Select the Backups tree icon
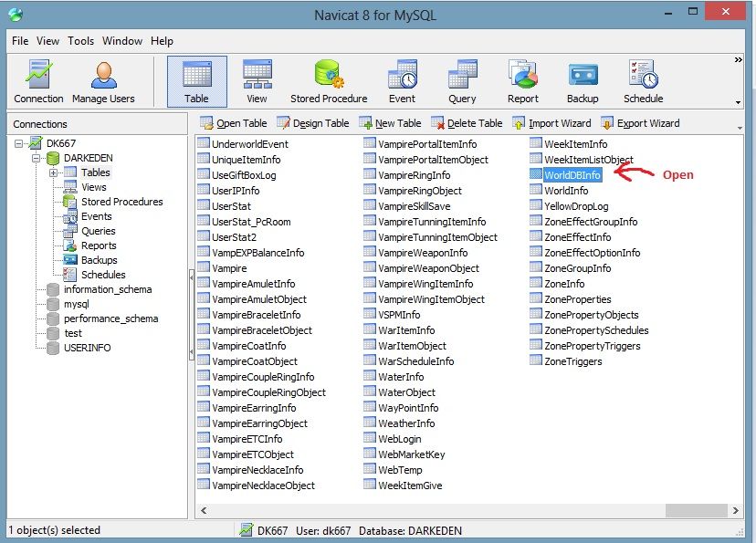Screen dimensions: 756x543 [x=70, y=260]
